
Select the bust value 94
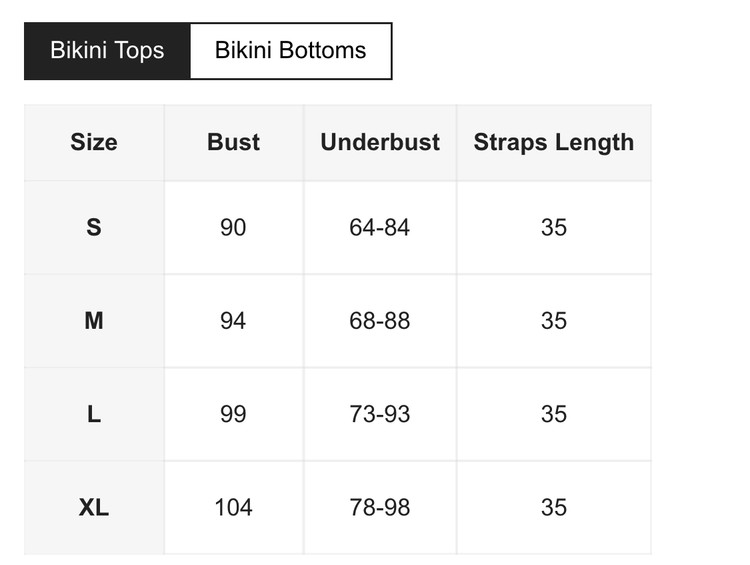(233, 321)
